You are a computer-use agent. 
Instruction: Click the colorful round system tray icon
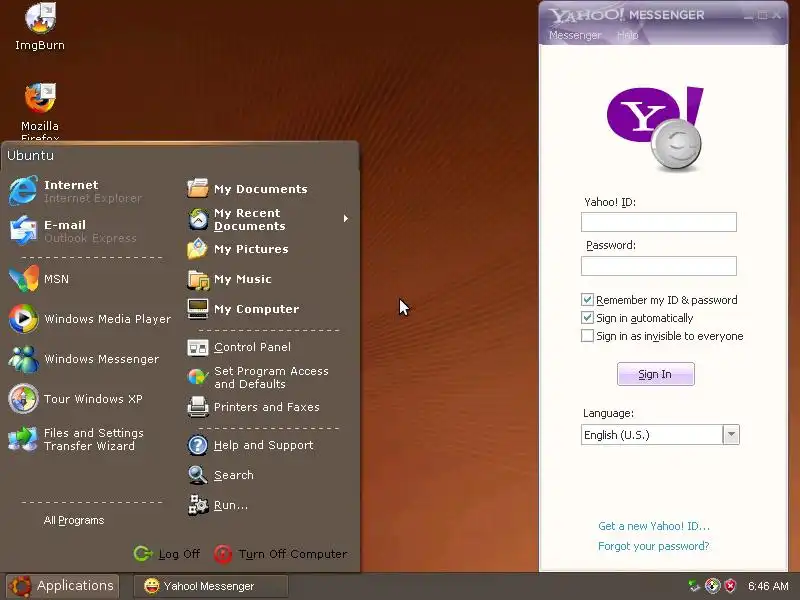pyautogui.click(x=712, y=586)
